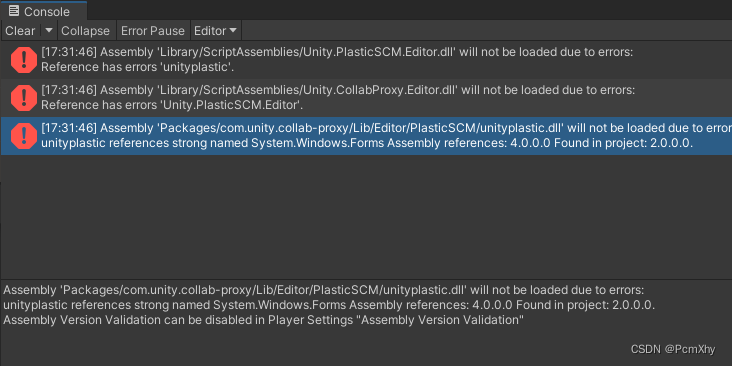732x366 pixels.
Task: Toggle the Collapse option in console toolbar
Action: click(85, 31)
